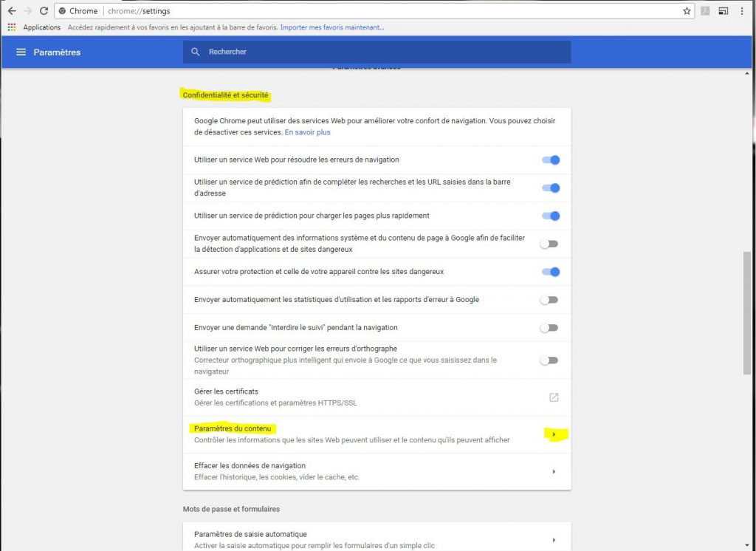This screenshot has width=756, height=551.
Task: Bookmark this page with the star icon
Action: [687, 11]
